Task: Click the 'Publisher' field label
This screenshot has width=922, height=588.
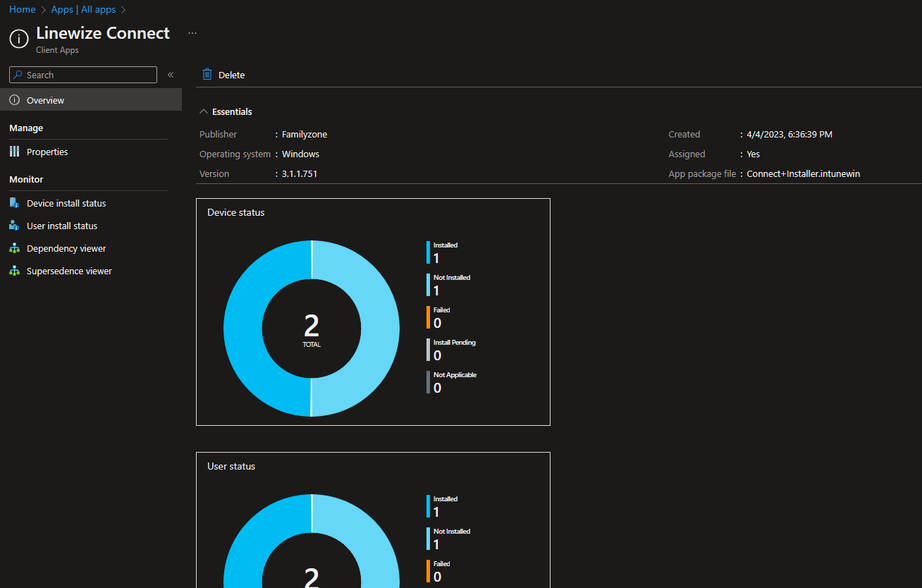Action: click(219, 134)
